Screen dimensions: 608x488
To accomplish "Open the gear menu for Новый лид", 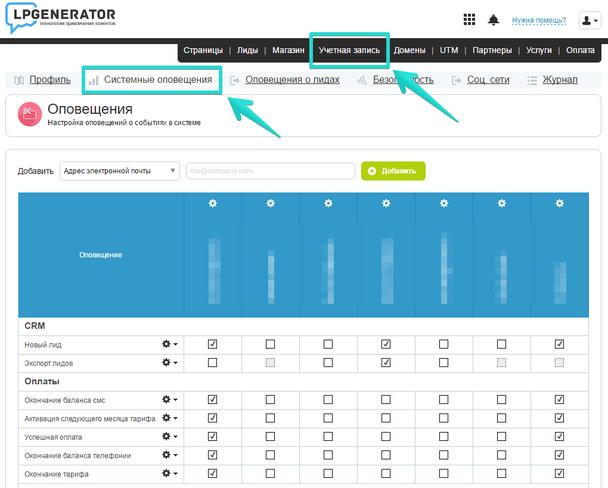I will [x=169, y=344].
